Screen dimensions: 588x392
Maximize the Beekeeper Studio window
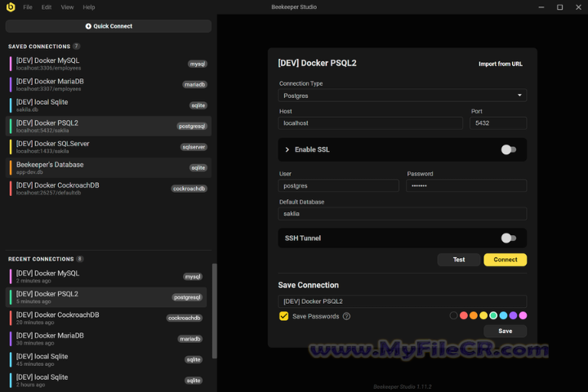tap(559, 7)
